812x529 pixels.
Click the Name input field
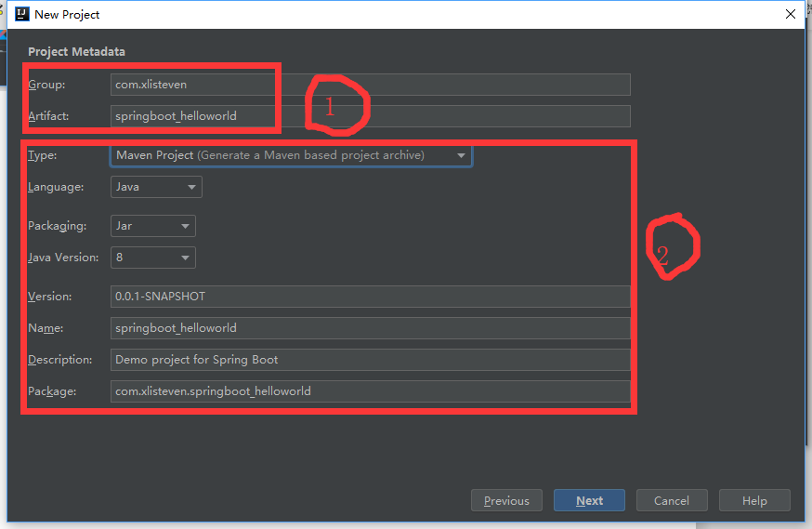coord(371,328)
